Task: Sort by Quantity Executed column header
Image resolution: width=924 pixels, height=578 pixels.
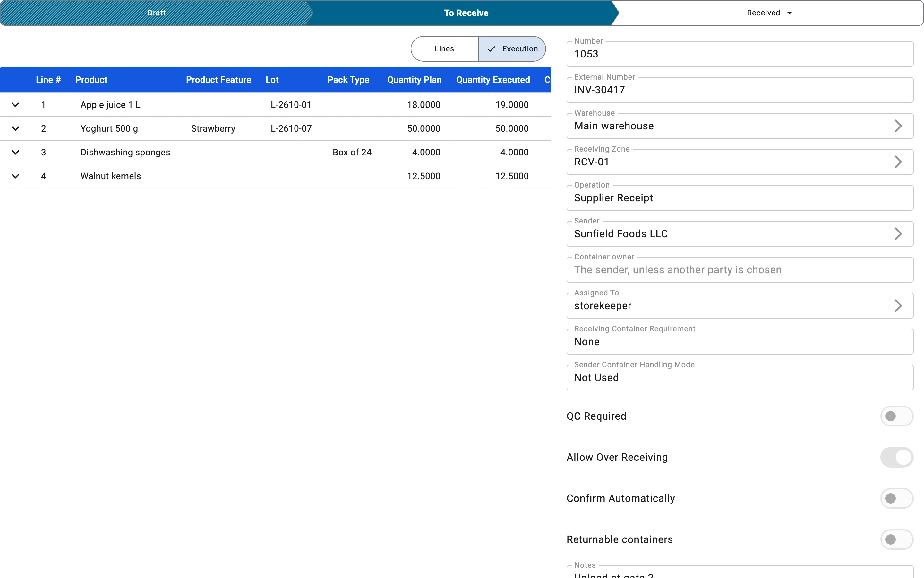Action: (493, 80)
